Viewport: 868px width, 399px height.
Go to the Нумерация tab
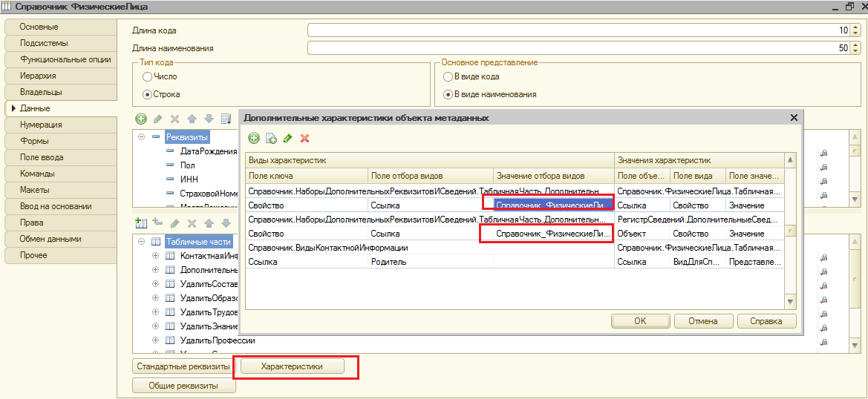[60, 125]
